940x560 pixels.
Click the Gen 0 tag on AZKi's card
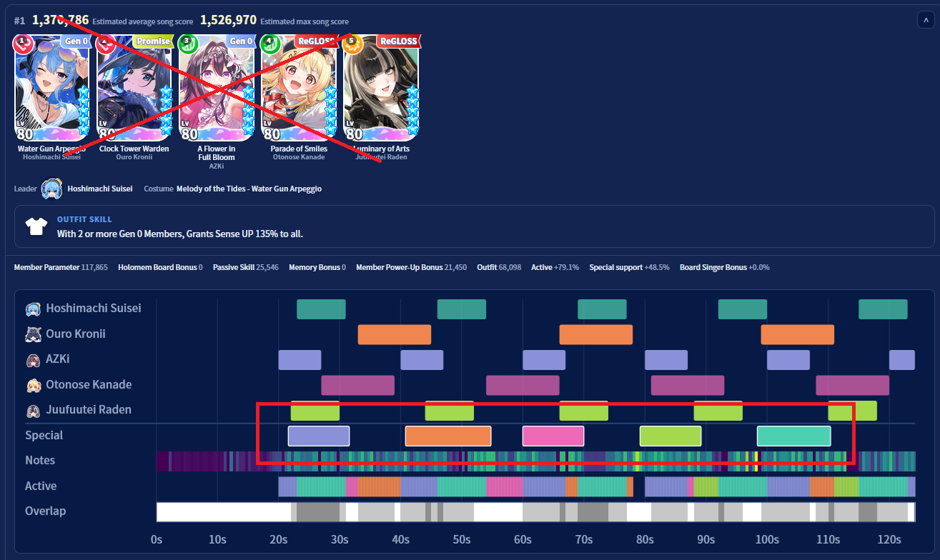pyautogui.click(x=240, y=41)
